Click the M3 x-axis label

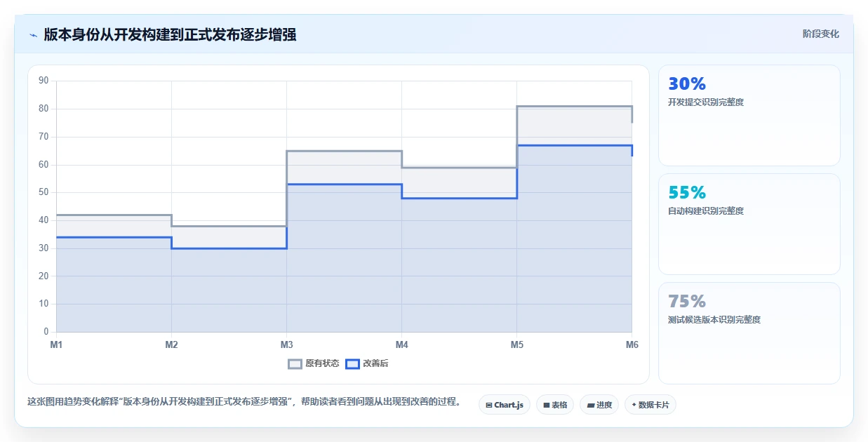[286, 344]
